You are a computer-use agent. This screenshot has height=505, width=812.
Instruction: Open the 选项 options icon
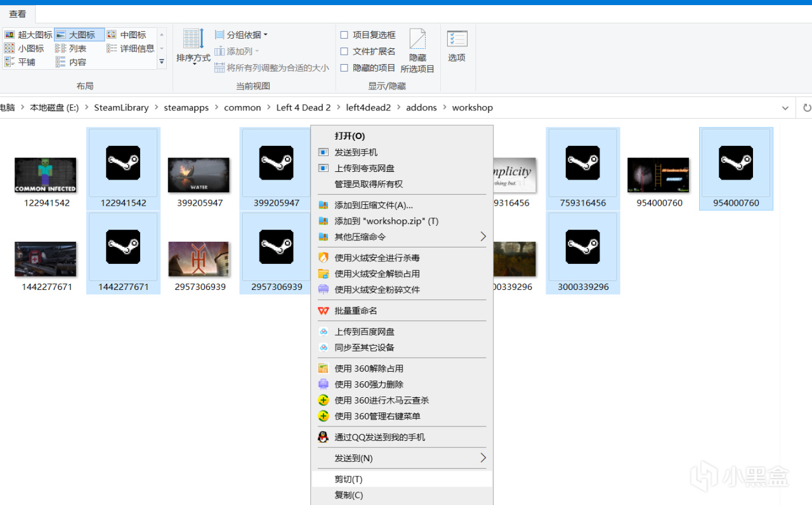(x=457, y=39)
